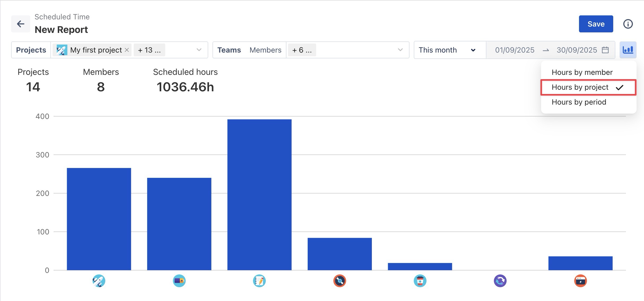
Task: Open the date range calendar icon
Action: pos(605,50)
